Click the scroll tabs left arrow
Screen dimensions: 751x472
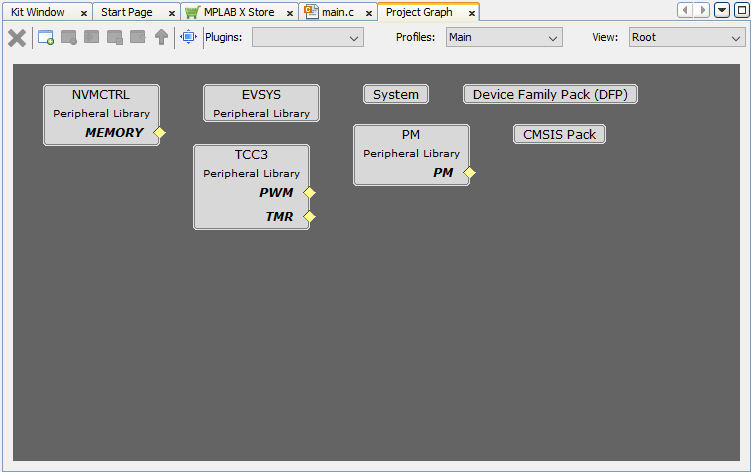(x=685, y=10)
